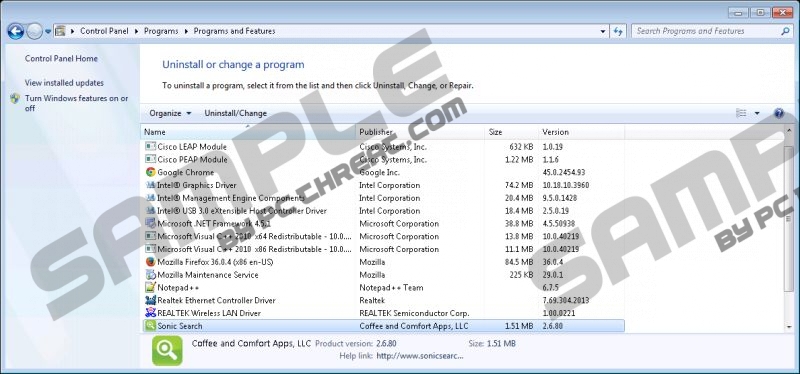
Task: Click the Microsoft .NET Framework 4.5.1 icon
Action: tap(150, 223)
